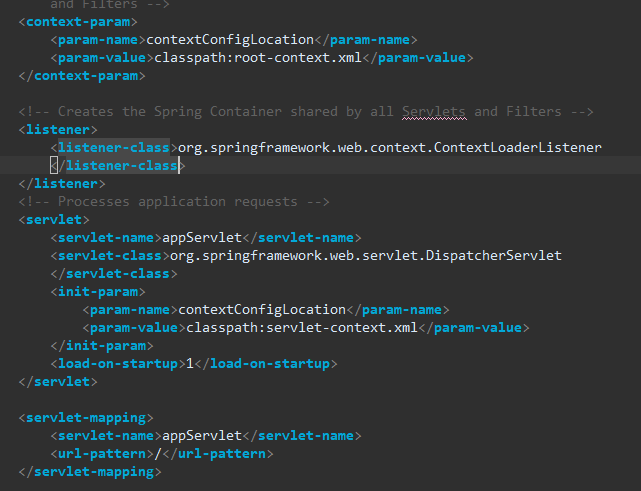Click the closing /servlet tag
Viewport: 641px width, 491px height.
click(x=58, y=381)
